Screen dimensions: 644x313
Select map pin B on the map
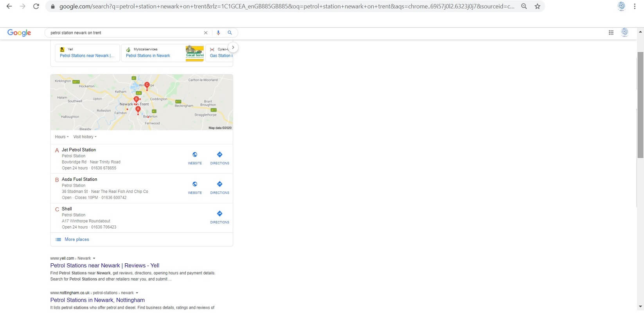pos(136,100)
